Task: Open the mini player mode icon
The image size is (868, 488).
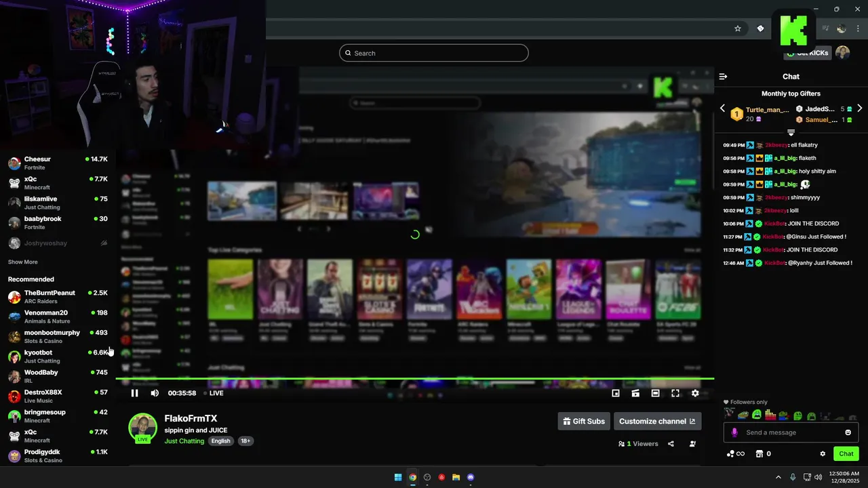Action: 616,393
